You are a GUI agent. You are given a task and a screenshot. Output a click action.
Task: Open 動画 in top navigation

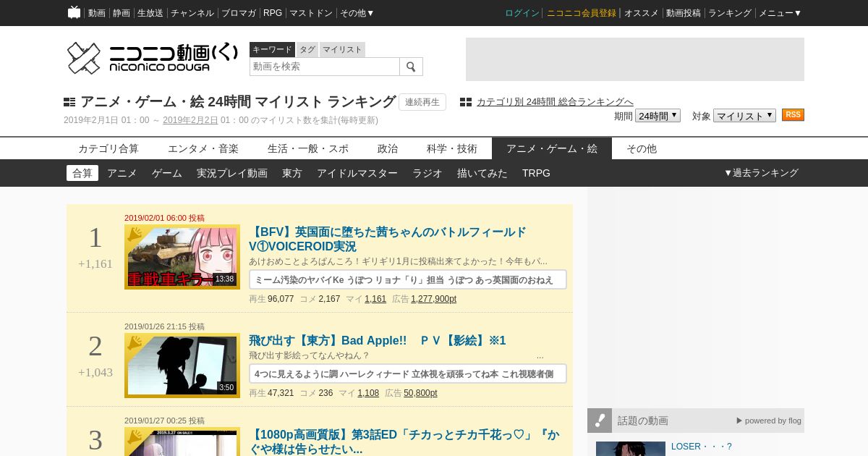(x=96, y=13)
